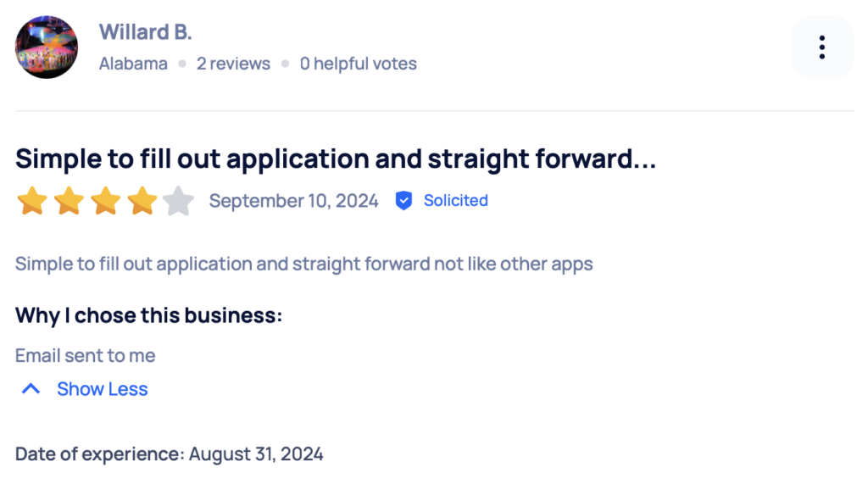Collapse review using the up chevron

(x=31, y=389)
